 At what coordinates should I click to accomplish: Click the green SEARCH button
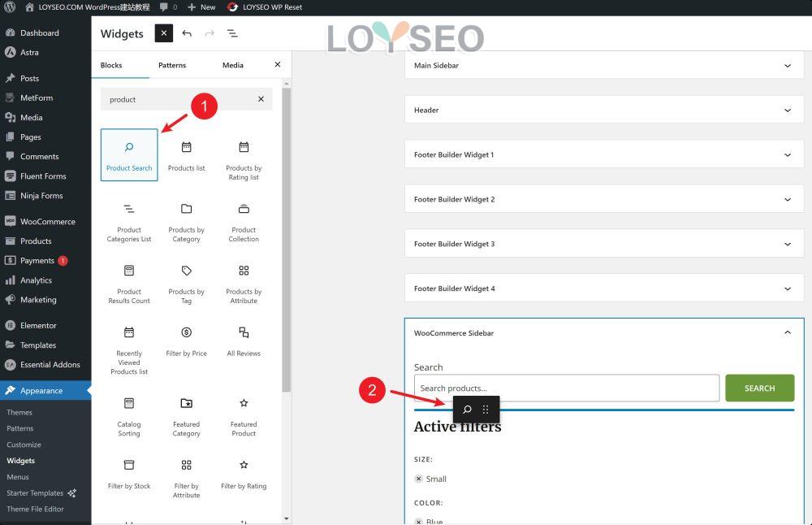pos(759,388)
